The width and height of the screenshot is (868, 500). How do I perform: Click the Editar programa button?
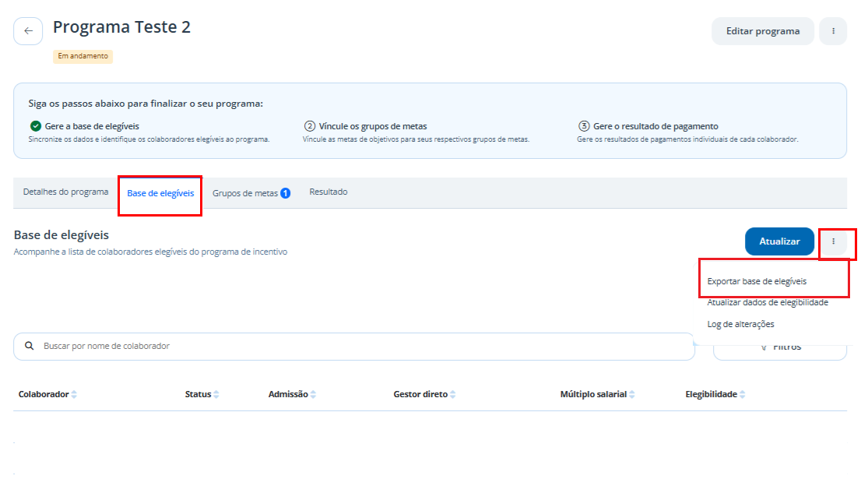[763, 31]
